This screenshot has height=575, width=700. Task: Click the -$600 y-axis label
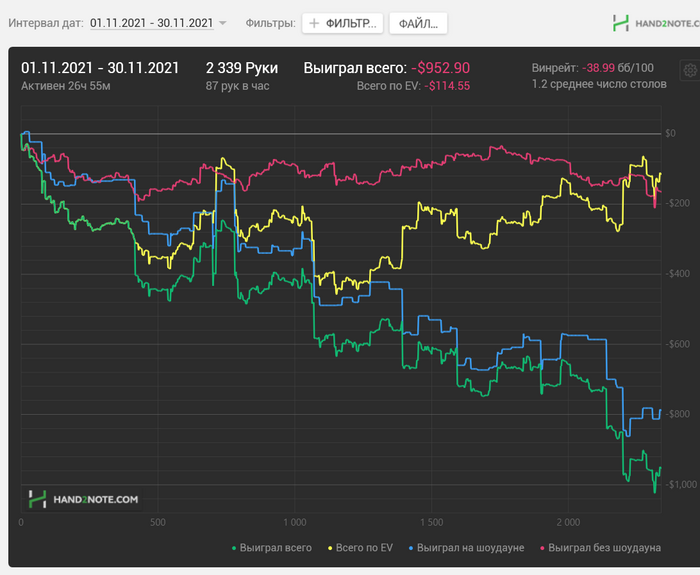[677, 344]
